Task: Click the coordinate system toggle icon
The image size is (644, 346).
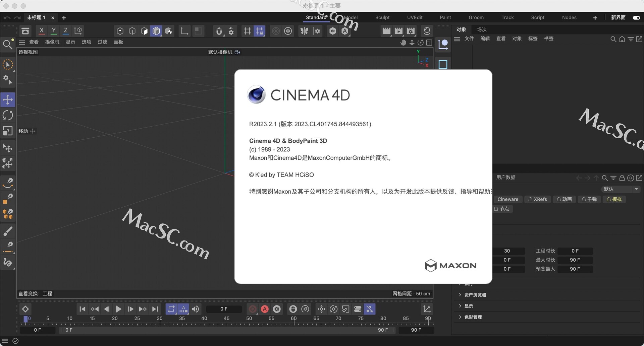Action: pos(78,31)
